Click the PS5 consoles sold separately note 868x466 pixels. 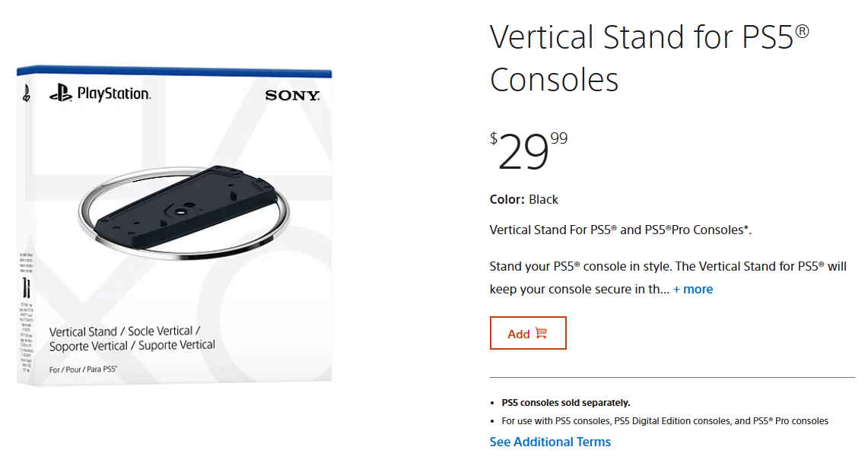(x=566, y=402)
